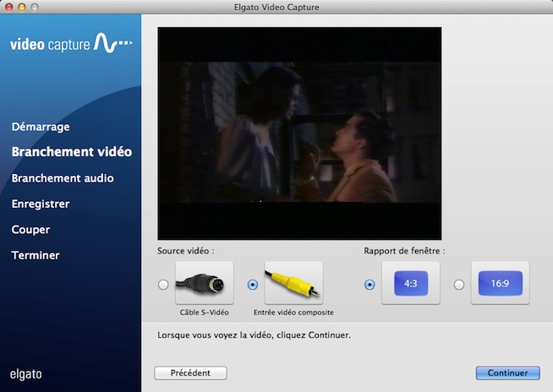Screen dimensions: 553x392
Task: Go to the Démarrage step
Action: point(41,127)
